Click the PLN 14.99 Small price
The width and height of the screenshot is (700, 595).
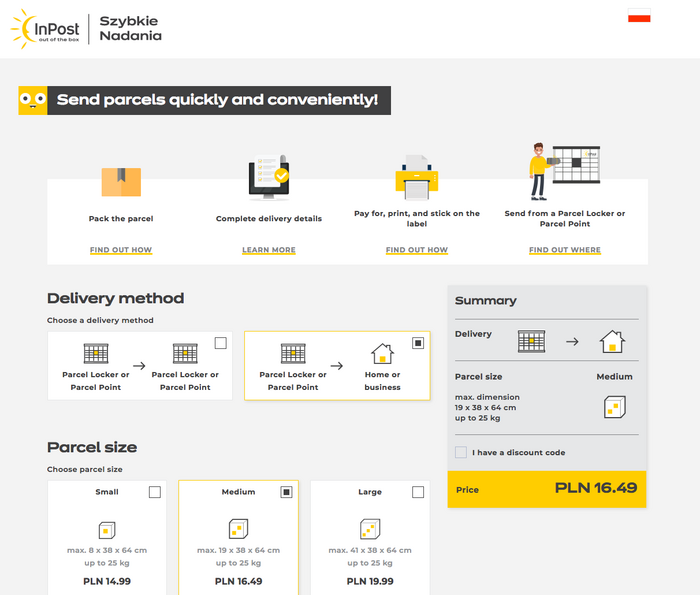coord(107,581)
